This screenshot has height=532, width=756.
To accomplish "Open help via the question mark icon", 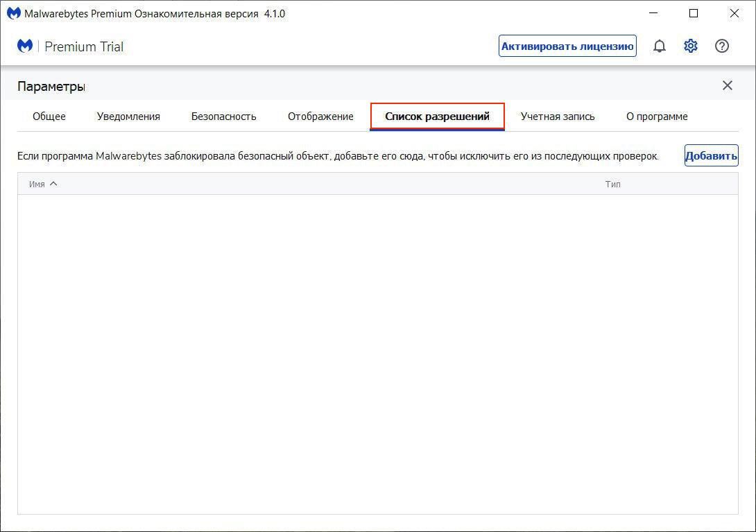I will tap(722, 46).
